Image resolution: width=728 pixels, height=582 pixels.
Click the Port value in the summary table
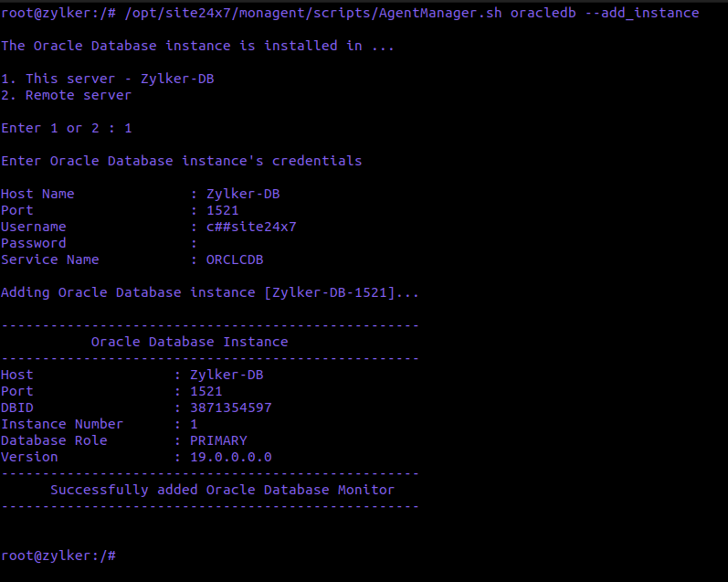click(206, 391)
